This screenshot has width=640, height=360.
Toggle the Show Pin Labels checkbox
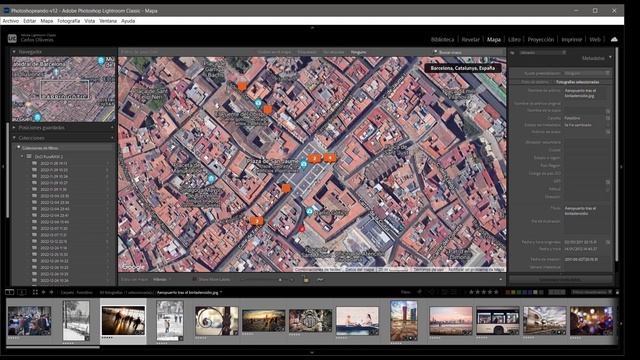194,280
